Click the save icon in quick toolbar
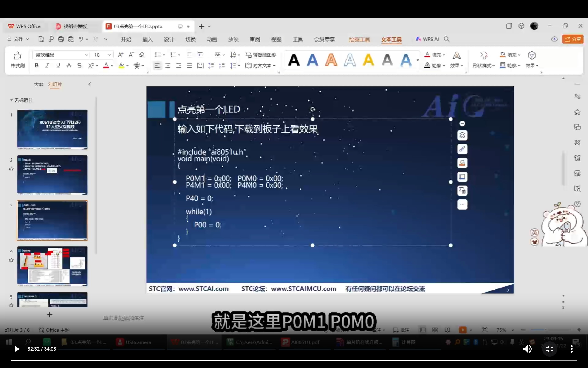The width and height of the screenshot is (588, 368). (41, 39)
